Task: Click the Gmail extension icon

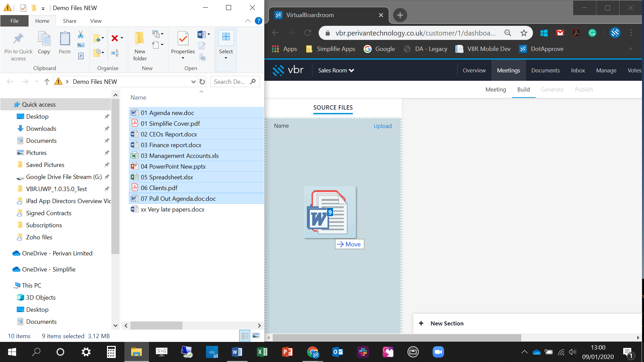Action: point(560,33)
